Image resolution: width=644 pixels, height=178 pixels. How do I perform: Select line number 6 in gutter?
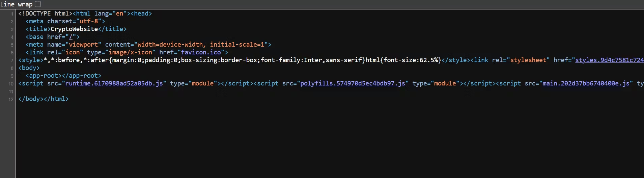[12, 53]
